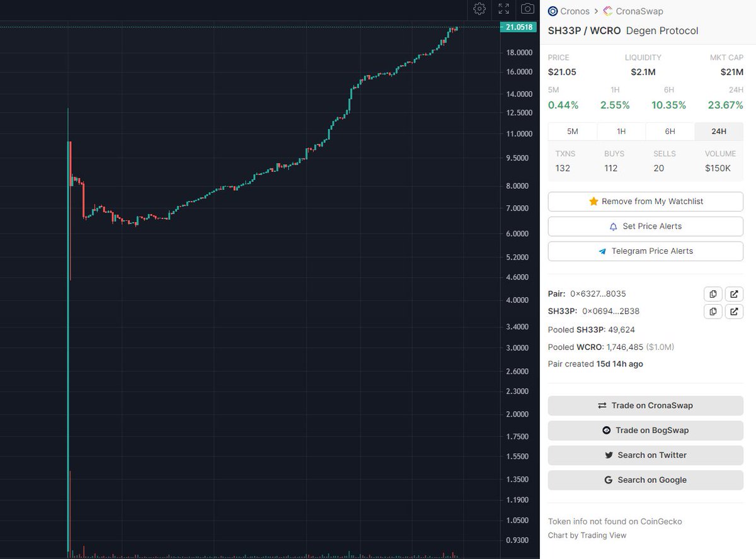
Task: Click the Pooled SH33P 49,624 text
Action: pyautogui.click(x=592, y=330)
